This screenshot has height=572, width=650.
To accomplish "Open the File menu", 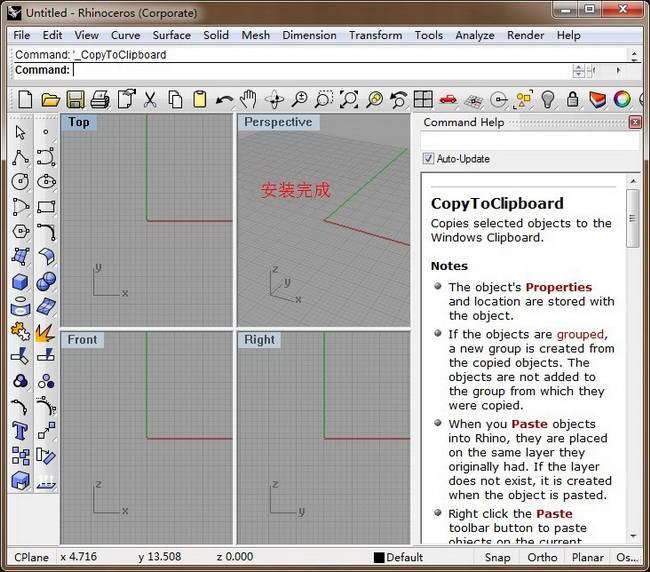I will click(22, 35).
